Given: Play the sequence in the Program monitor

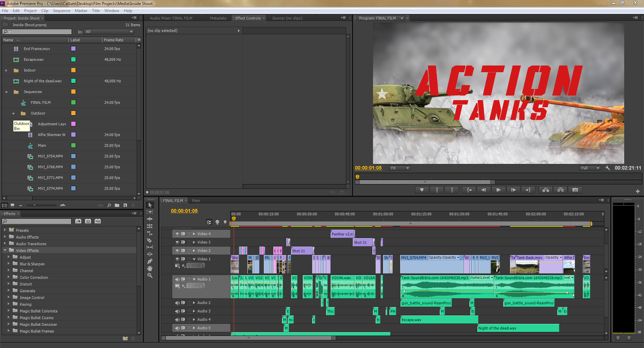Looking at the screenshot, I should pyautogui.click(x=498, y=190).
